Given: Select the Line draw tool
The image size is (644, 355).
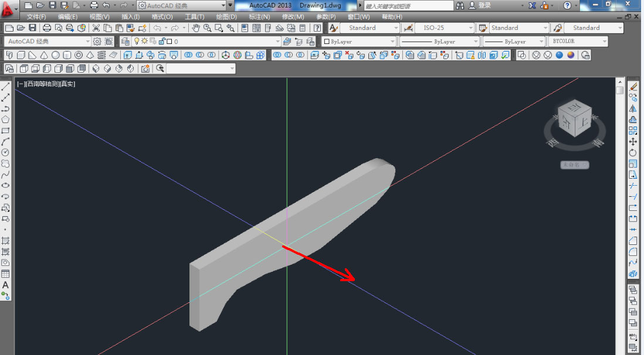Looking at the screenshot, I should pos(5,87).
